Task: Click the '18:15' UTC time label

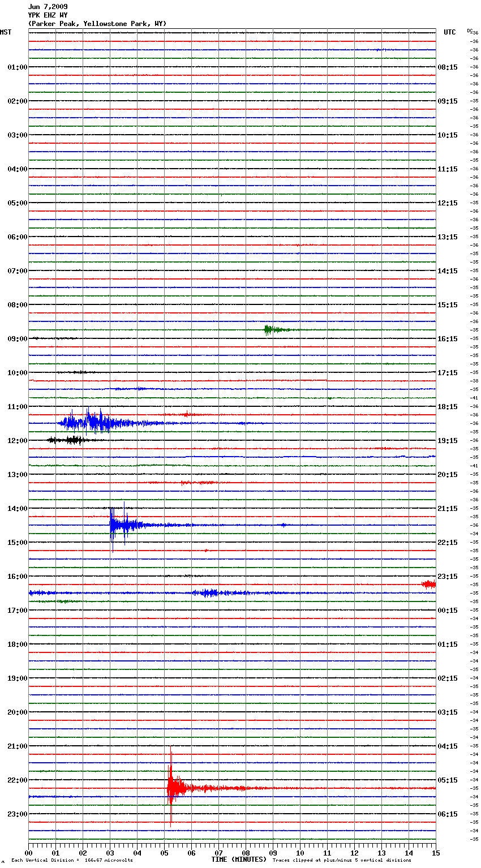Action: [448, 407]
